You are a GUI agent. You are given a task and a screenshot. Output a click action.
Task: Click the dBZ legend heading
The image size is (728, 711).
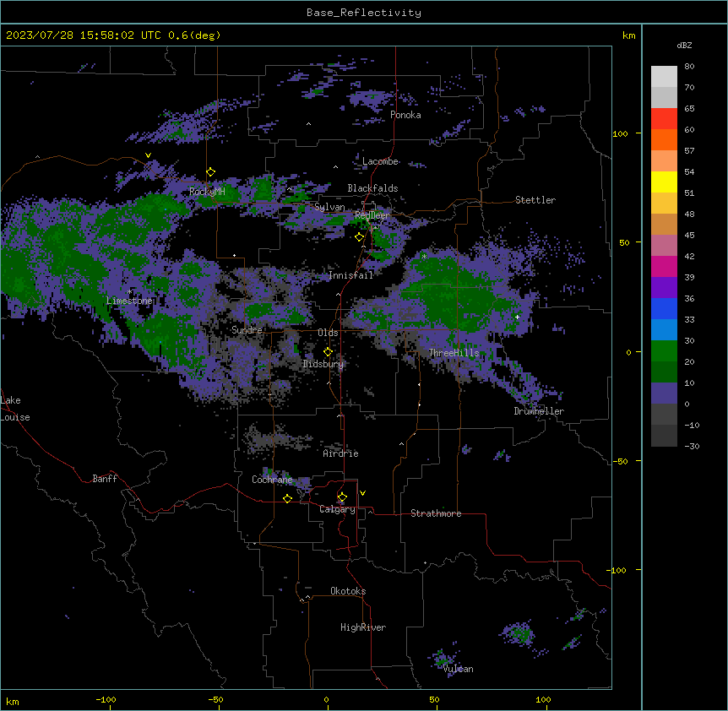(x=684, y=46)
